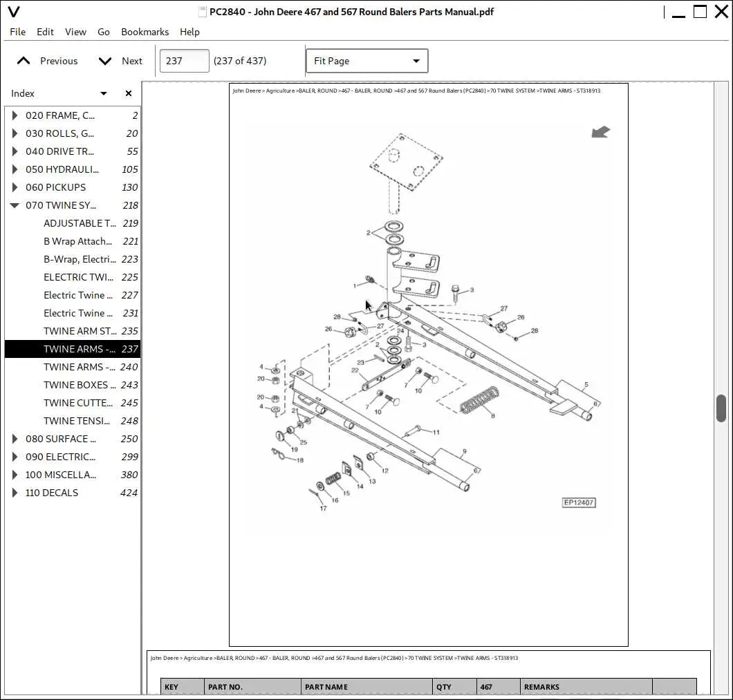Viewport: 733px width, 700px height.
Task: Select TWINE TENSI... page 248 entry
Action: point(73,421)
